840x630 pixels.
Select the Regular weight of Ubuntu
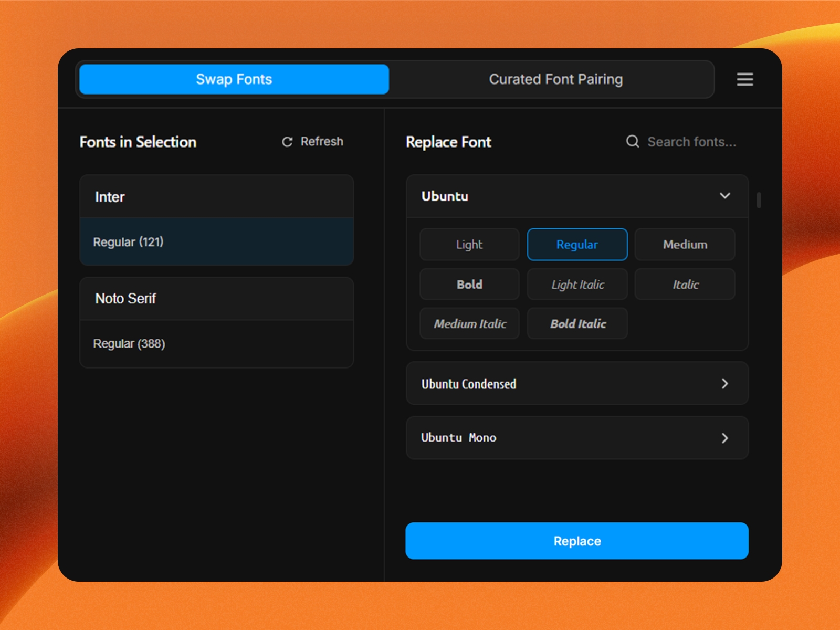click(576, 244)
